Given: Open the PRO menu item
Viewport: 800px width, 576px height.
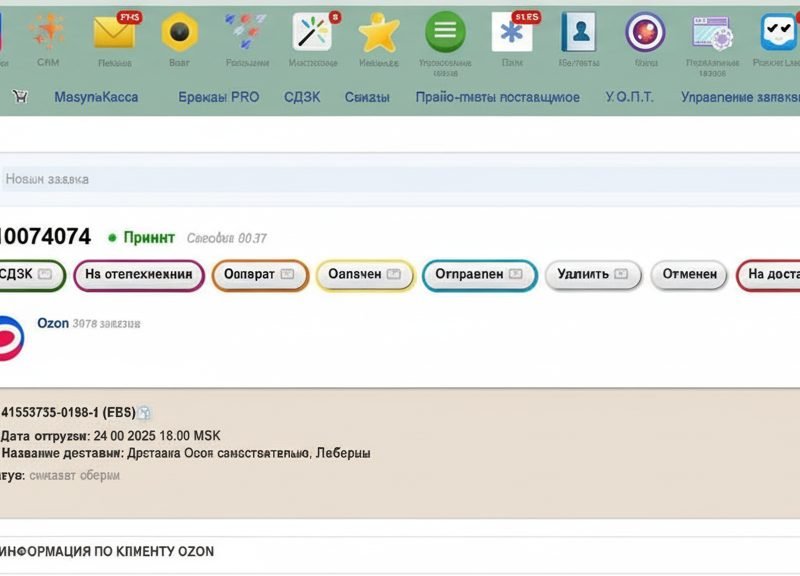Looking at the screenshot, I should coord(218,97).
